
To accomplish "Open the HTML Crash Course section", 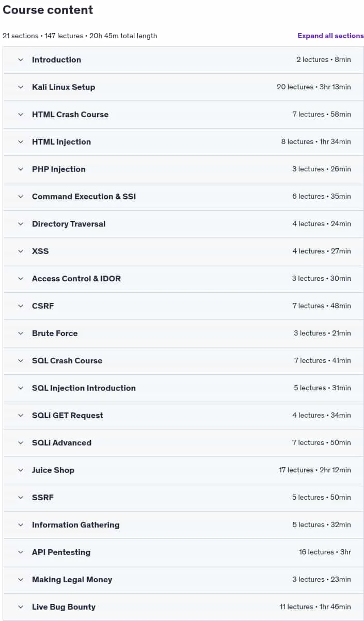I will coord(183,115).
